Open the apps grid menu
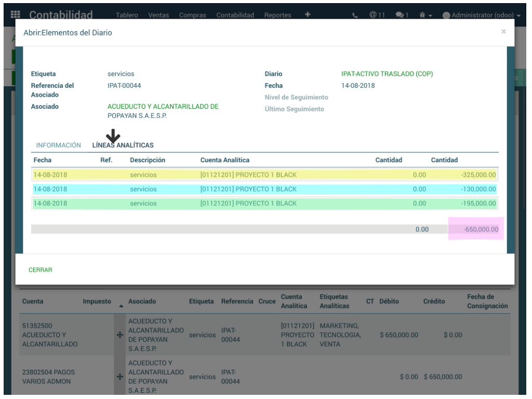 16,15
